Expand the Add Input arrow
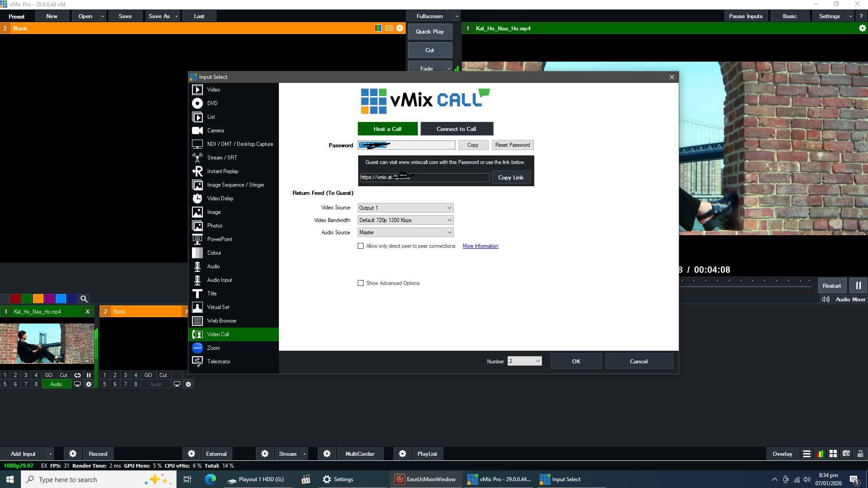 coord(50,454)
